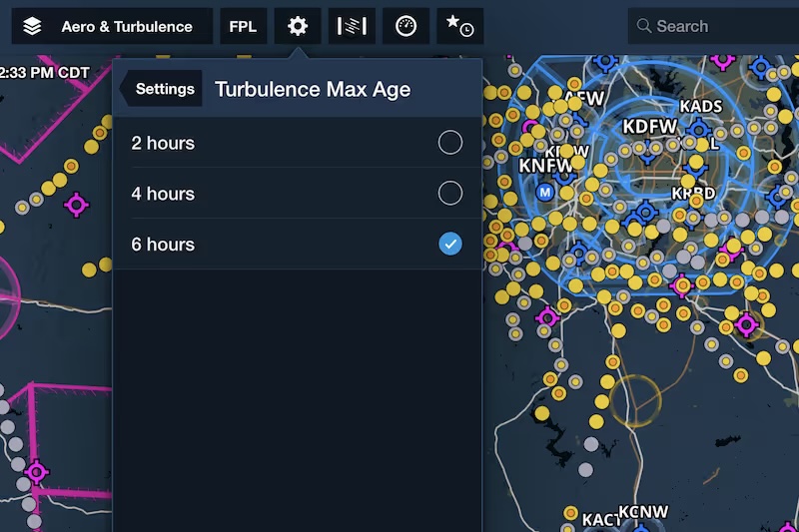This screenshot has height=532, width=799.
Task: Click the 2:33 PM CDT time display
Action: (x=45, y=72)
